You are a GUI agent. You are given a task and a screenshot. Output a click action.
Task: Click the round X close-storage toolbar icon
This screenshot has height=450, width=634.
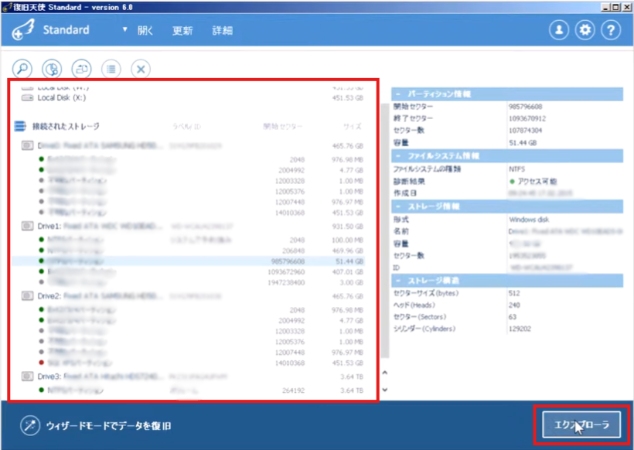pyautogui.click(x=141, y=69)
